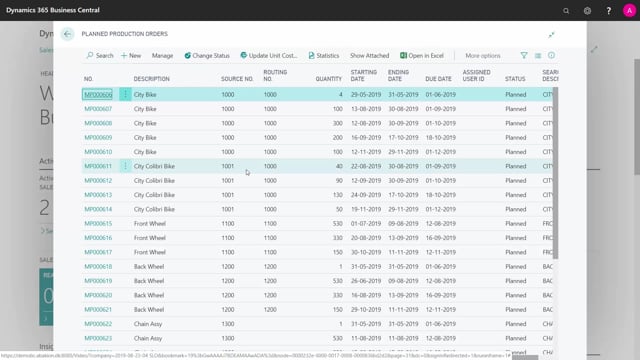The height and width of the screenshot is (360, 640).
Task: Click the list vertical scrollbar
Action: (555, 173)
